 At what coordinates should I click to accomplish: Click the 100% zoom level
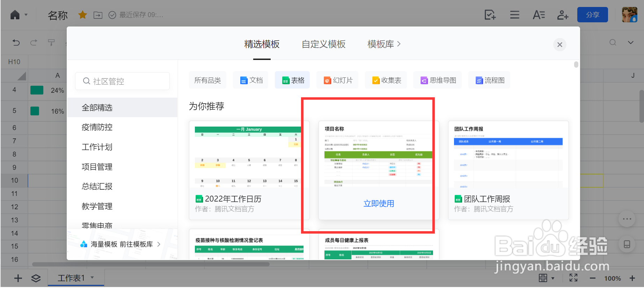pos(613,278)
